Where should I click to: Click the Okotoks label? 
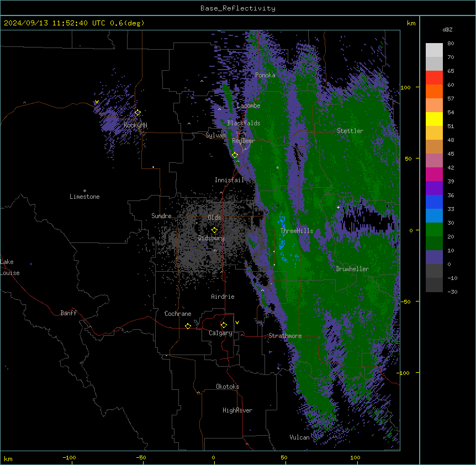(228, 387)
